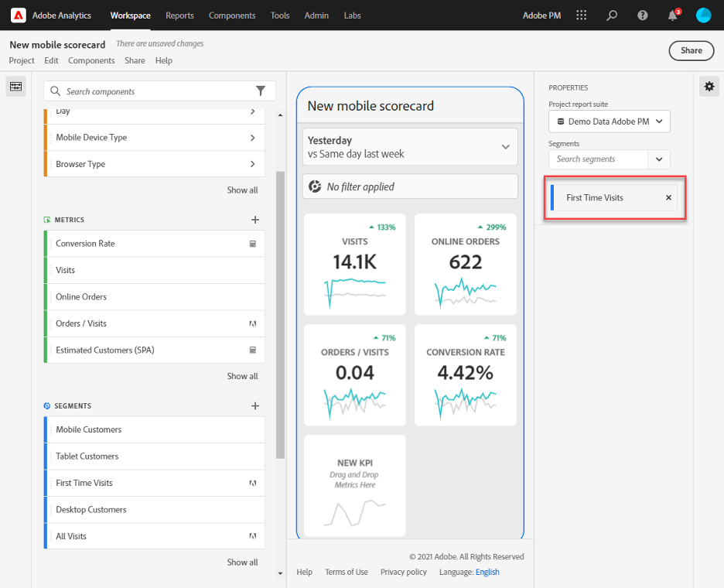The image size is (724, 588).
Task: Switch to the Reports tab
Action: 179,15
